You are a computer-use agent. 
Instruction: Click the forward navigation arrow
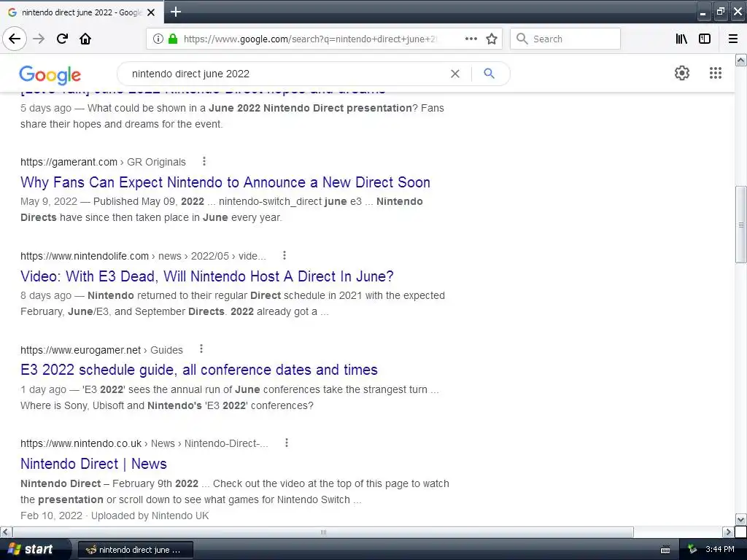(39, 39)
